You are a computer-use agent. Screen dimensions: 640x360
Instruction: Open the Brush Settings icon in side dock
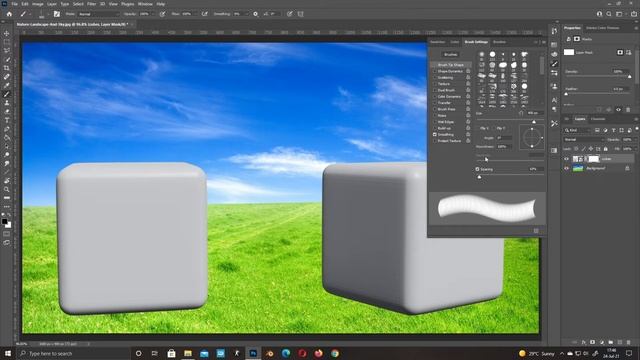coord(554,64)
